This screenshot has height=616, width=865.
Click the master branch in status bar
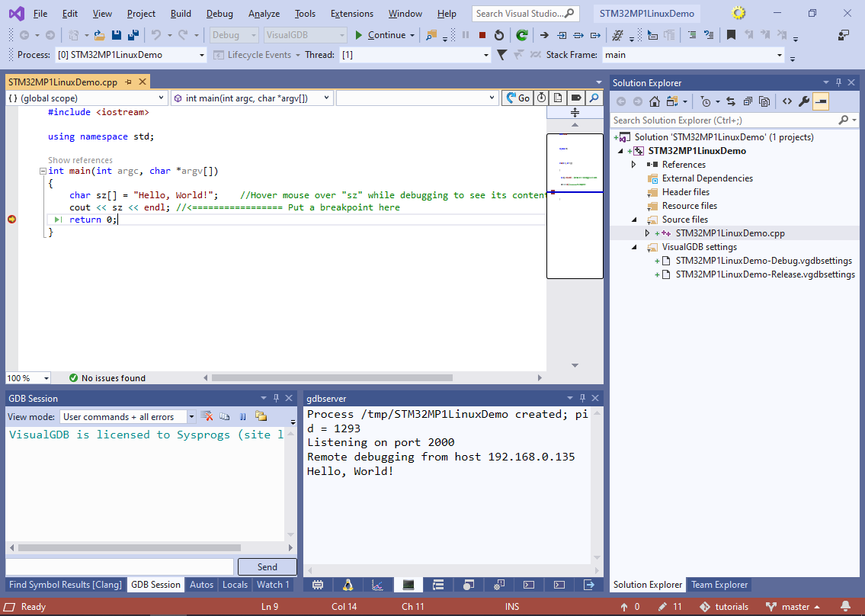coord(793,607)
